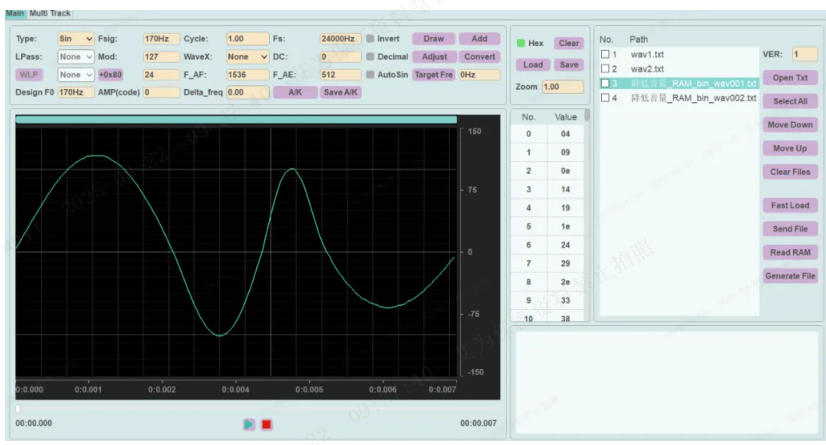This screenshot has height=445, width=826.
Task: Check the wav2.txt file checkbox
Action: click(605, 69)
